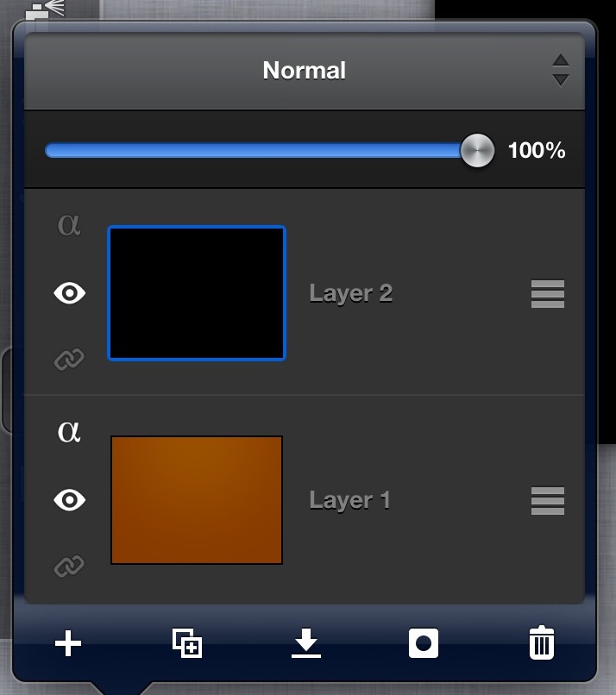Click the airbrush icon at top left
Image resolution: width=616 pixels, height=695 pixels.
pos(46,9)
